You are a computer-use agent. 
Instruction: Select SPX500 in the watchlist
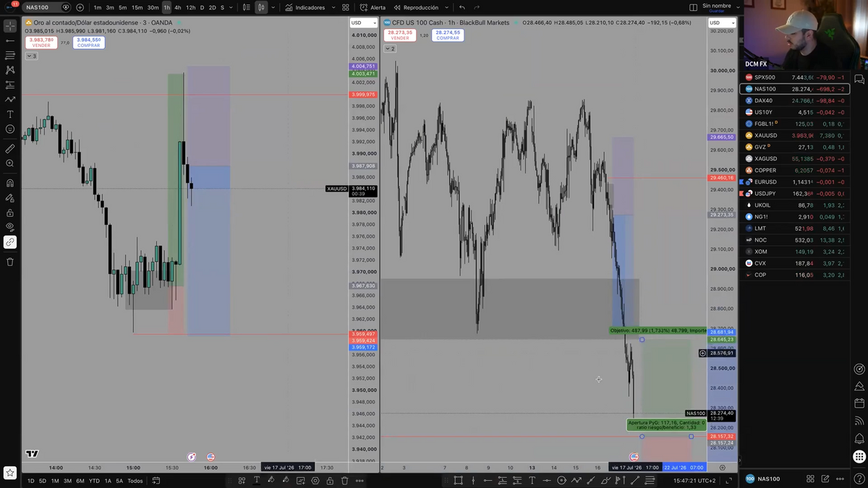pyautogui.click(x=793, y=77)
